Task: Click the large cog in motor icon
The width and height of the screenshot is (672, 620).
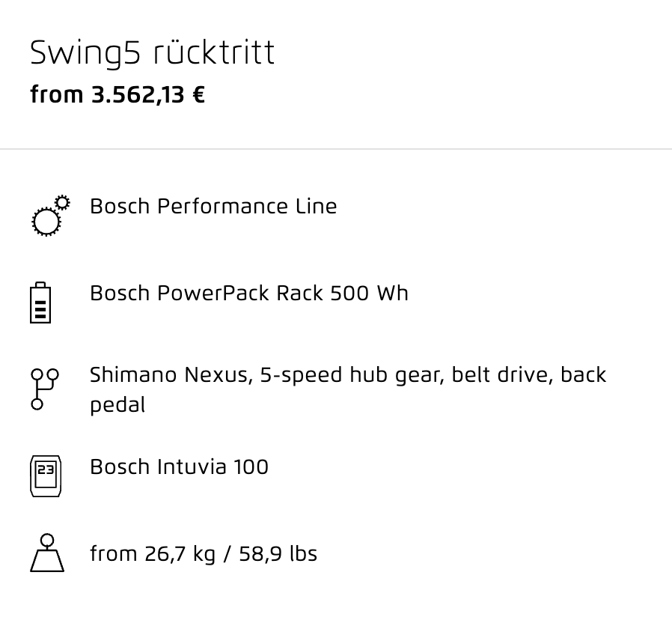Action: (x=46, y=222)
